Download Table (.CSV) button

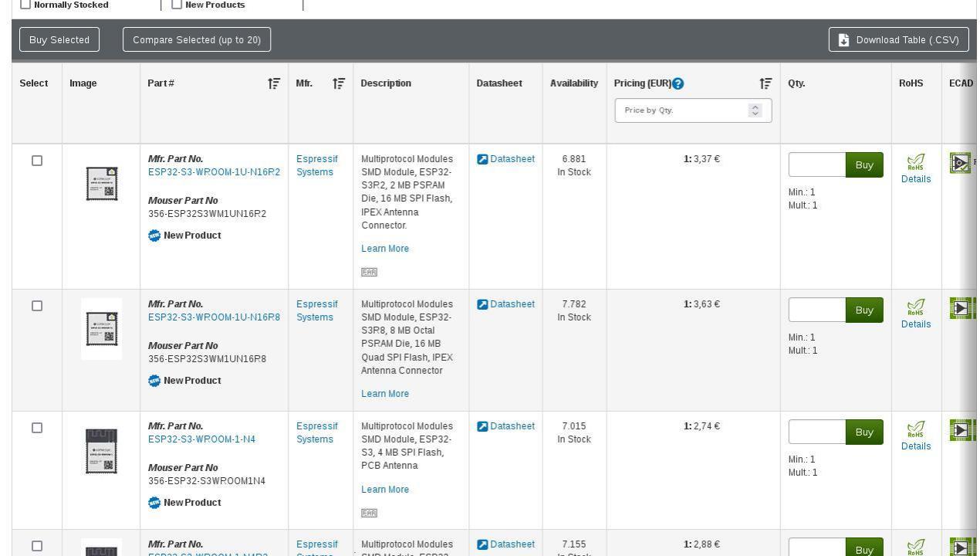899,40
